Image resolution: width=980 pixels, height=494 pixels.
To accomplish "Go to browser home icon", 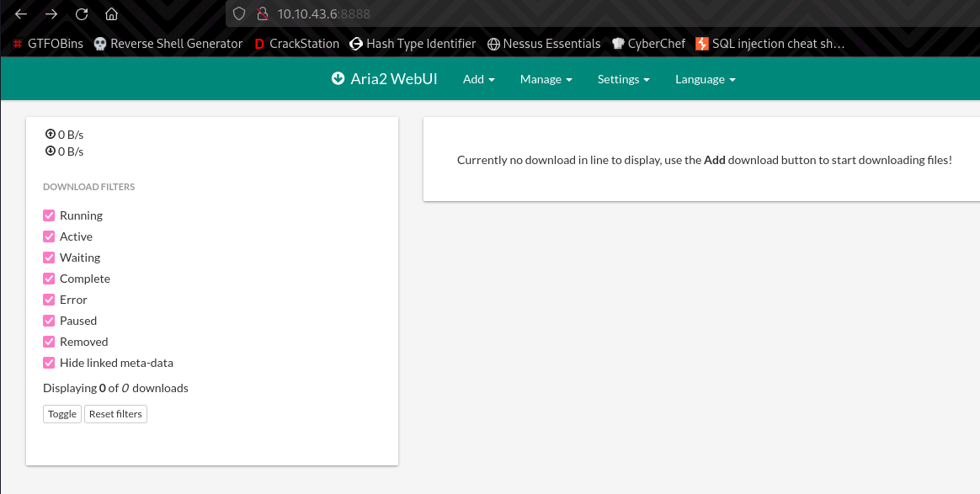I will [x=111, y=14].
